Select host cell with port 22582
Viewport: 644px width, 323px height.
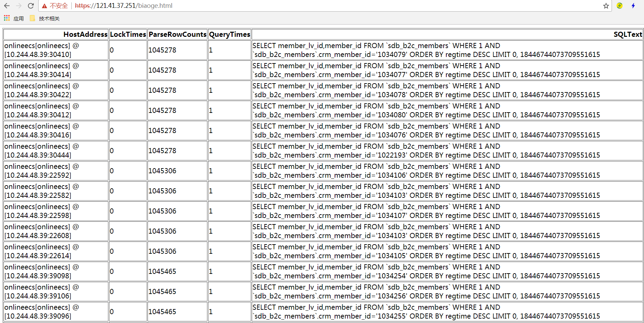pos(56,191)
